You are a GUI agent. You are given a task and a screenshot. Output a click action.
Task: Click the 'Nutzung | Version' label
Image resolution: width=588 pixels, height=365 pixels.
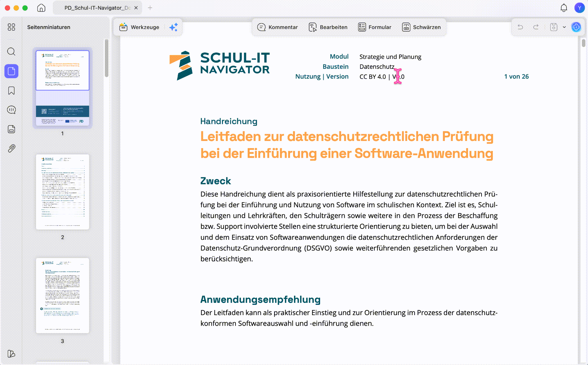point(322,77)
